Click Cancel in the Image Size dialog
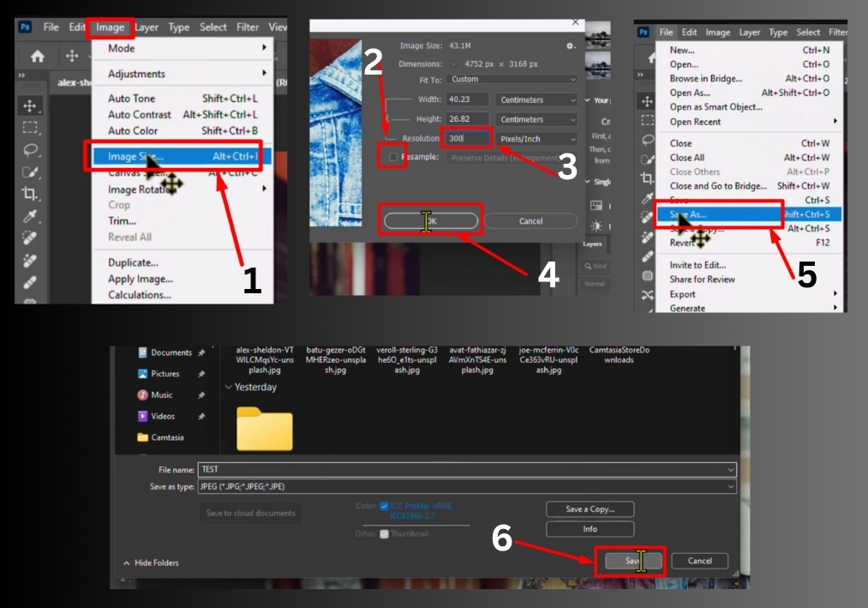868x608 pixels. click(531, 220)
